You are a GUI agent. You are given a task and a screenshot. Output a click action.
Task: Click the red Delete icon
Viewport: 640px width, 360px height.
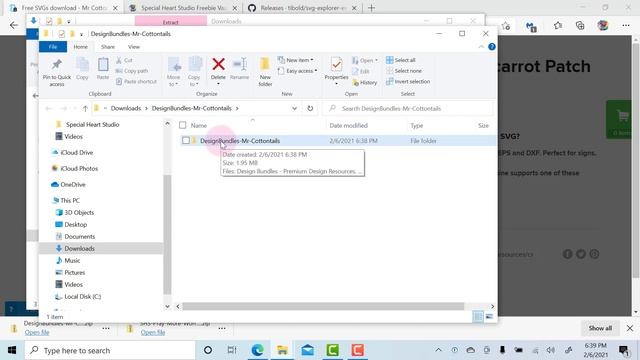218,64
